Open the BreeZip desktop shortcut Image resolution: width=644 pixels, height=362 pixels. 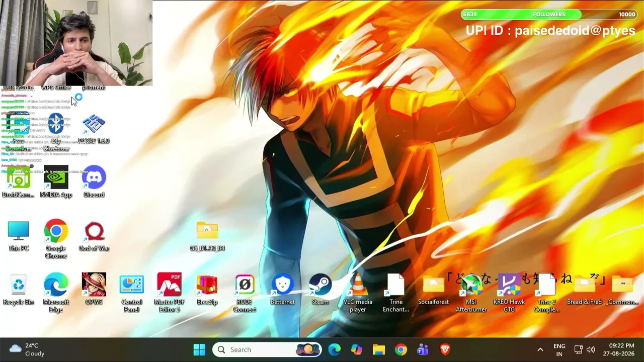point(207,290)
